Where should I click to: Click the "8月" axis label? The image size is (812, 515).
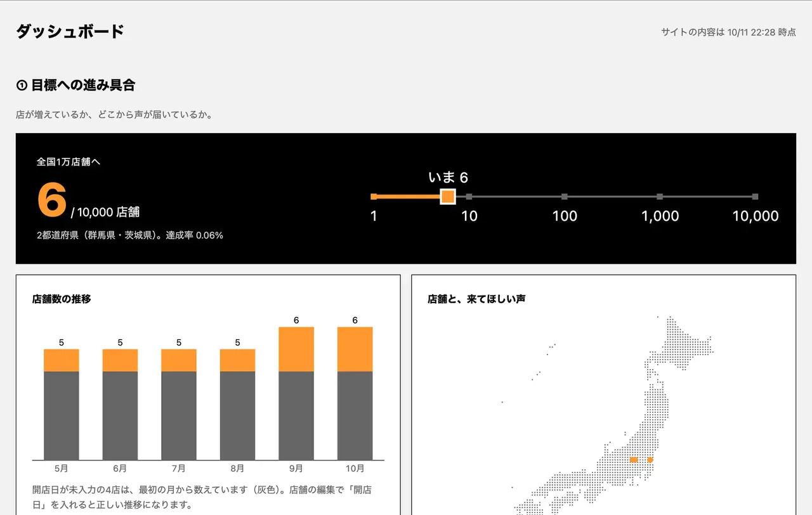(238, 469)
